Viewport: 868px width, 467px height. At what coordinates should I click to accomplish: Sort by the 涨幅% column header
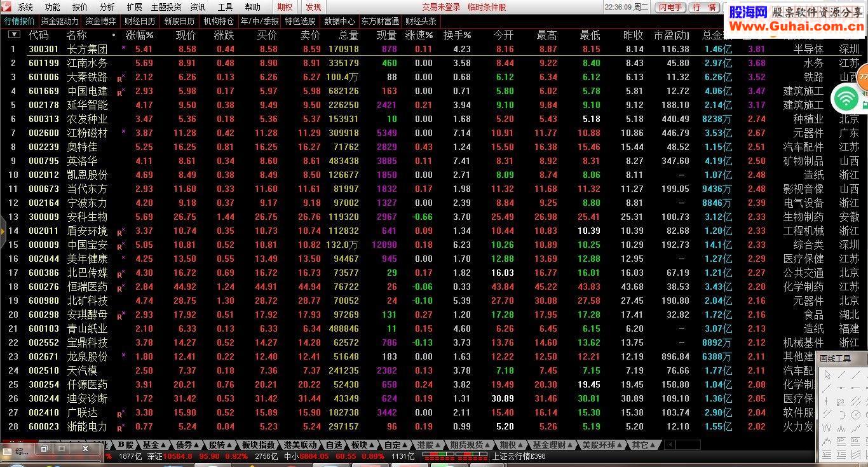point(139,35)
